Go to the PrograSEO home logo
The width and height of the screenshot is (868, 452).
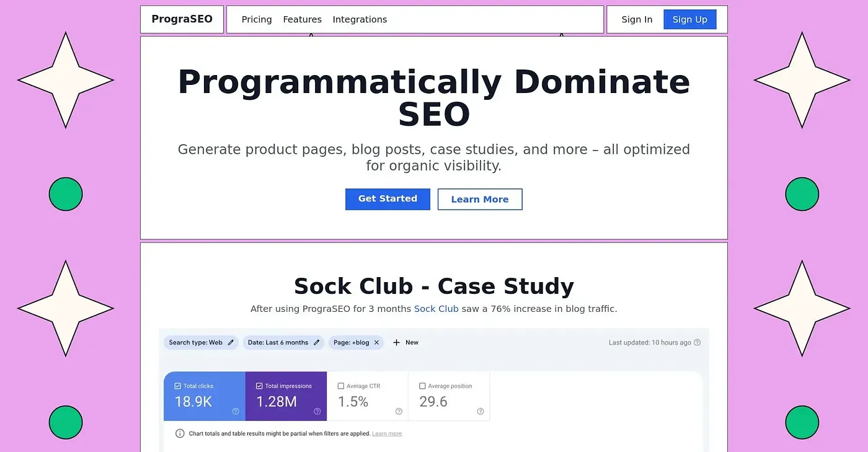pos(182,19)
